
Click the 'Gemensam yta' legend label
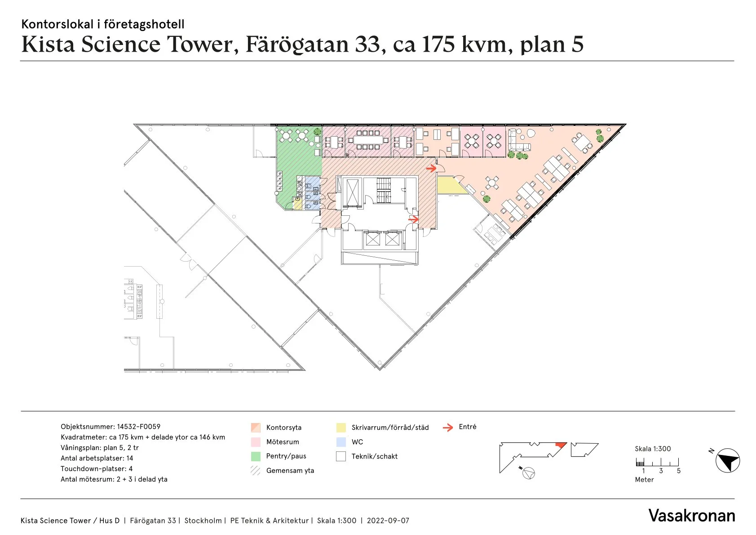point(290,471)
